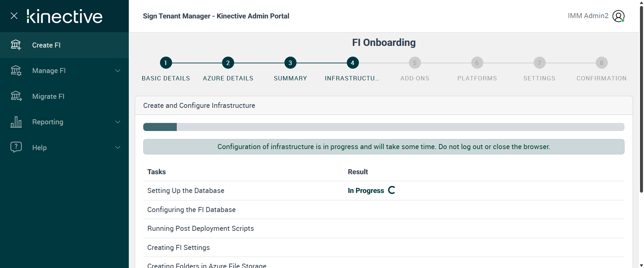Return to step 3 Summary

pos(290,63)
